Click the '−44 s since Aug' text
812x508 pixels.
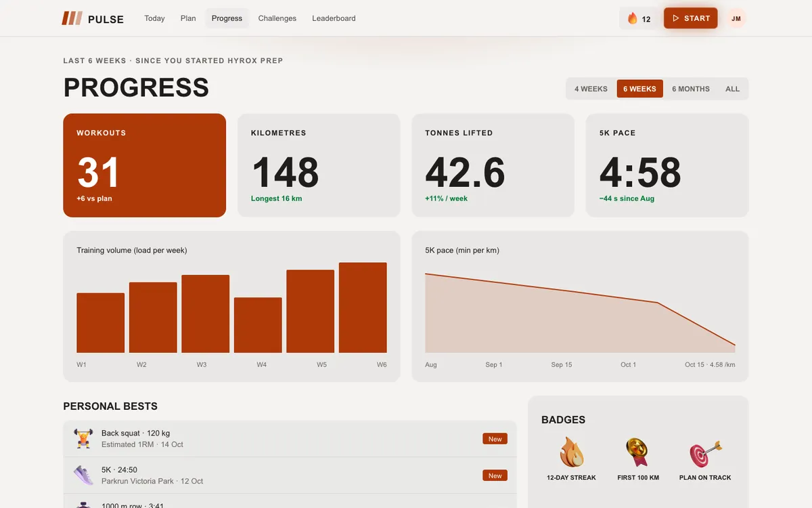pyautogui.click(x=627, y=198)
